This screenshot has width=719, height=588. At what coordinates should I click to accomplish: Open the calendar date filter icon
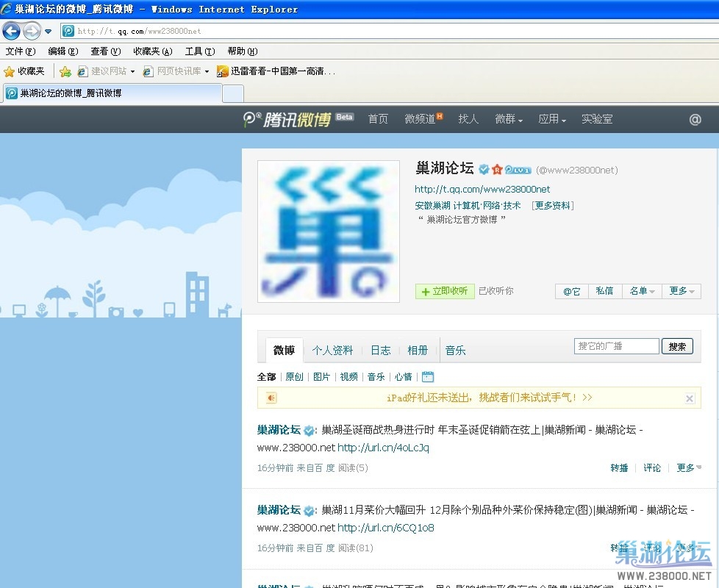[x=427, y=377]
